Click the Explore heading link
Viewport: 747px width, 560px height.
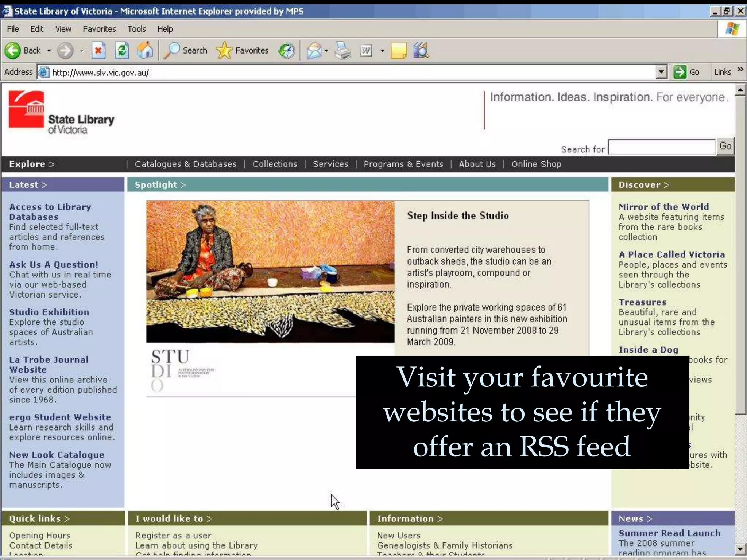(x=31, y=164)
